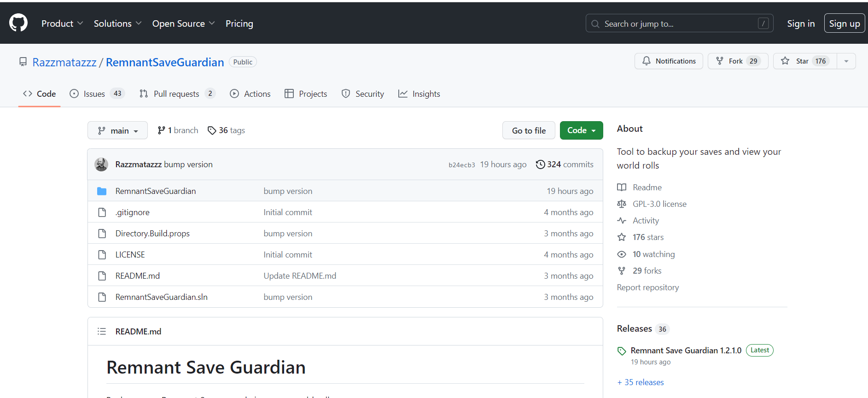The image size is (868, 398).
Task: Click Report repository link
Action: pos(648,287)
